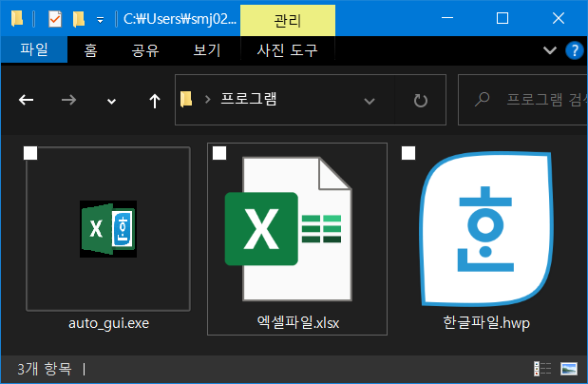Check the box for 엑셀파일.xlsx

click(x=219, y=153)
